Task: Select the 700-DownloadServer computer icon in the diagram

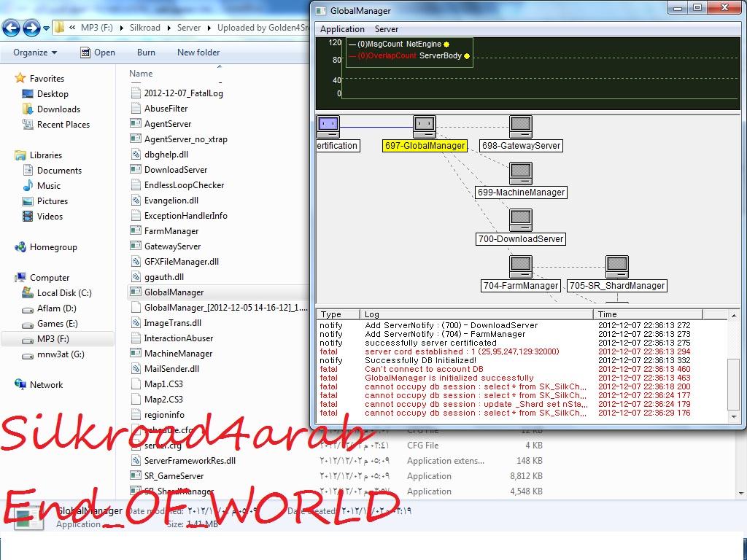Action: 521,220
